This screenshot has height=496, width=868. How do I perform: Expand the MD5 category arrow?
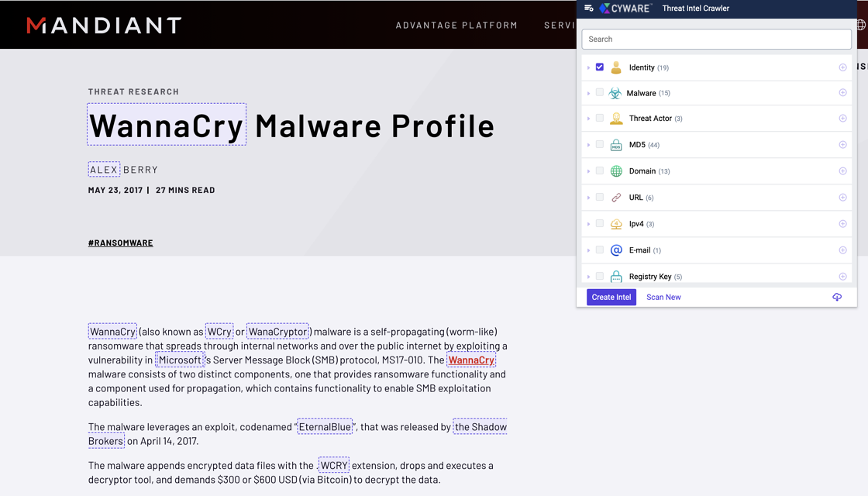point(589,145)
